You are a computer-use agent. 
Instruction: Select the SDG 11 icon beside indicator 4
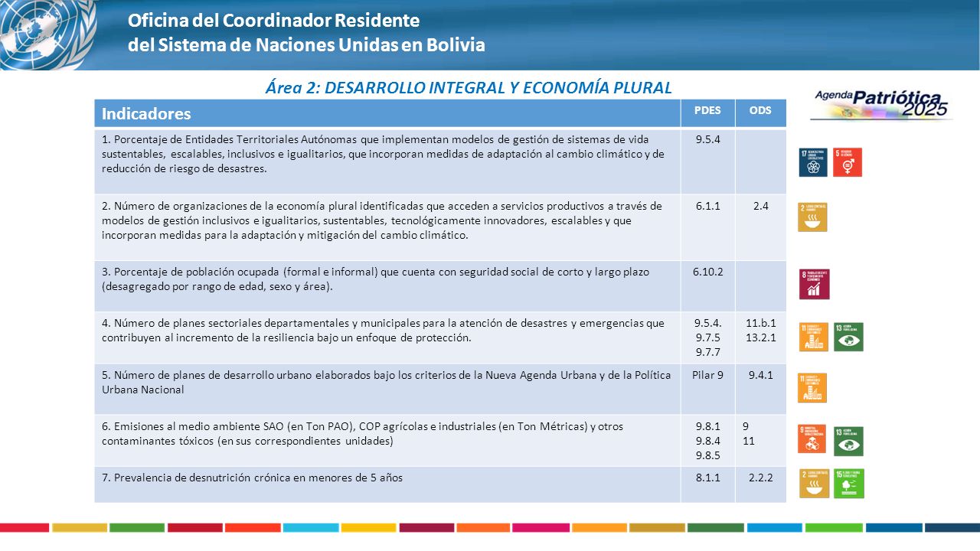point(814,337)
